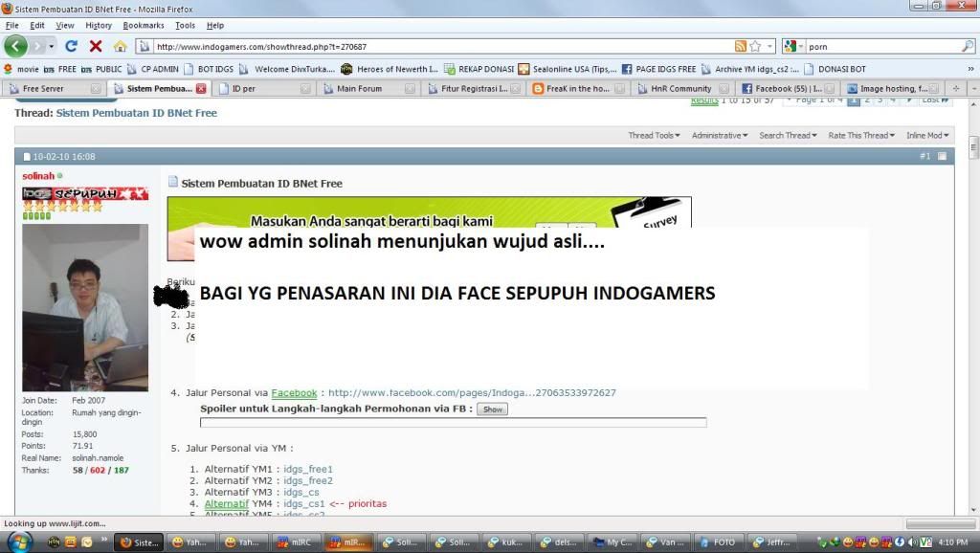Switch to the Facebook (55) tab
Screen dimensions: 980x553
[787, 89]
